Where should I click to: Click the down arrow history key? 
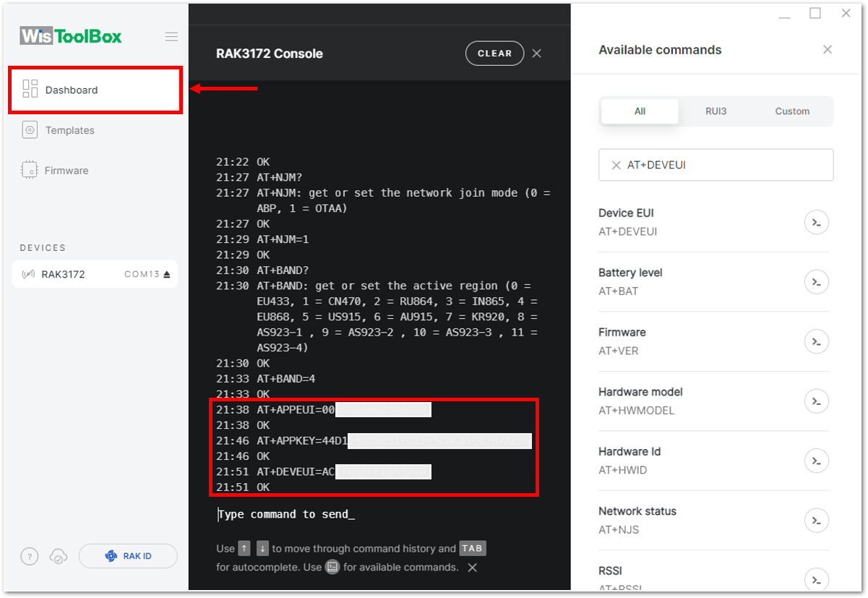coord(262,548)
